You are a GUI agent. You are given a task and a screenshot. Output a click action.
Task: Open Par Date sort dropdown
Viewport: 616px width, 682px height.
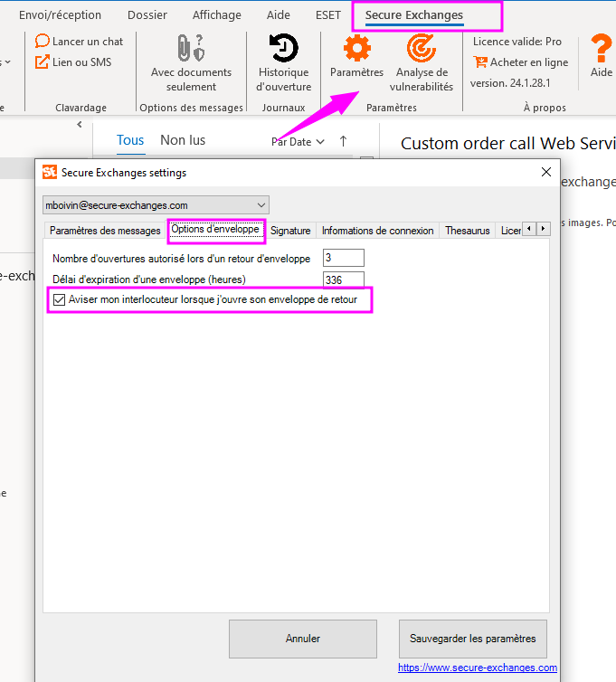click(298, 142)
